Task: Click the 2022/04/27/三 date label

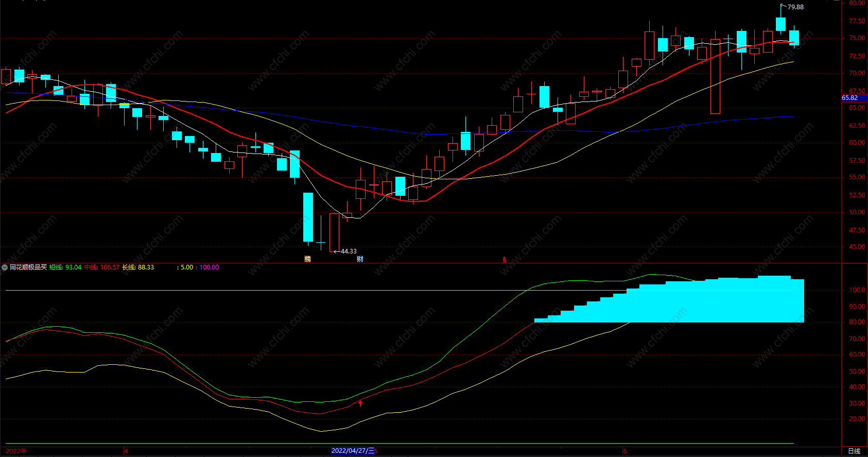Action: coord(353,451)
